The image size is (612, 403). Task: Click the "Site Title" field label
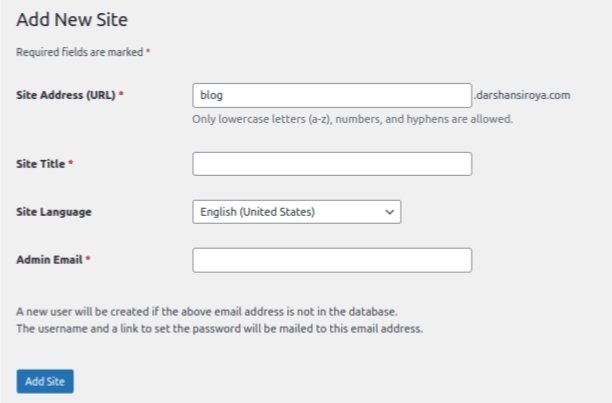41,164
